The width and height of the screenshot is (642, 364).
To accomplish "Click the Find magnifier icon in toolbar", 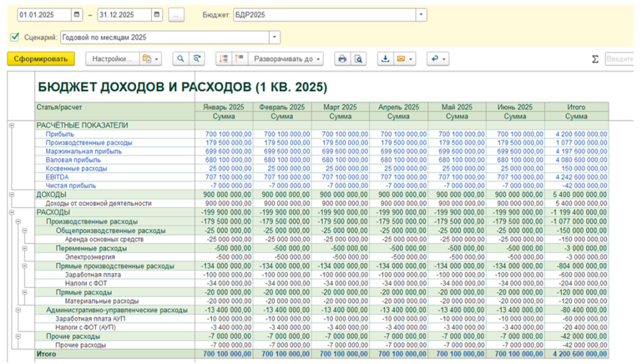I will coord(181,59).
